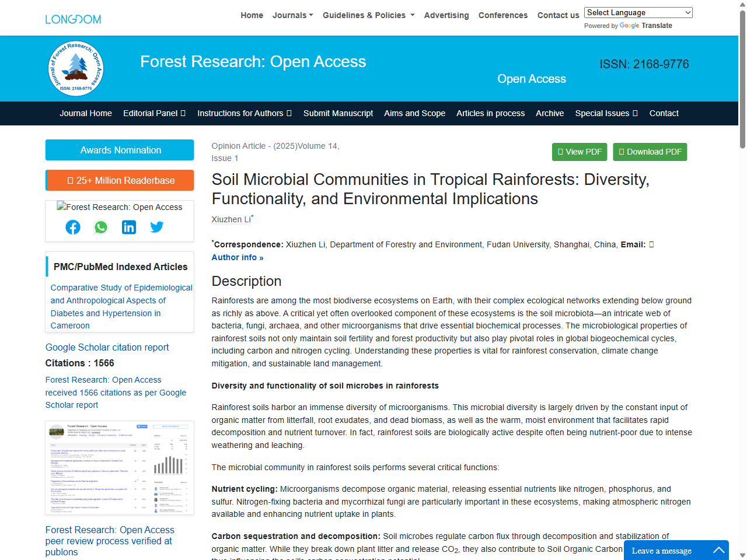Open the Instructions for Authors dropdown
This screenshot has height=560, width=747.
coord(244,113)
